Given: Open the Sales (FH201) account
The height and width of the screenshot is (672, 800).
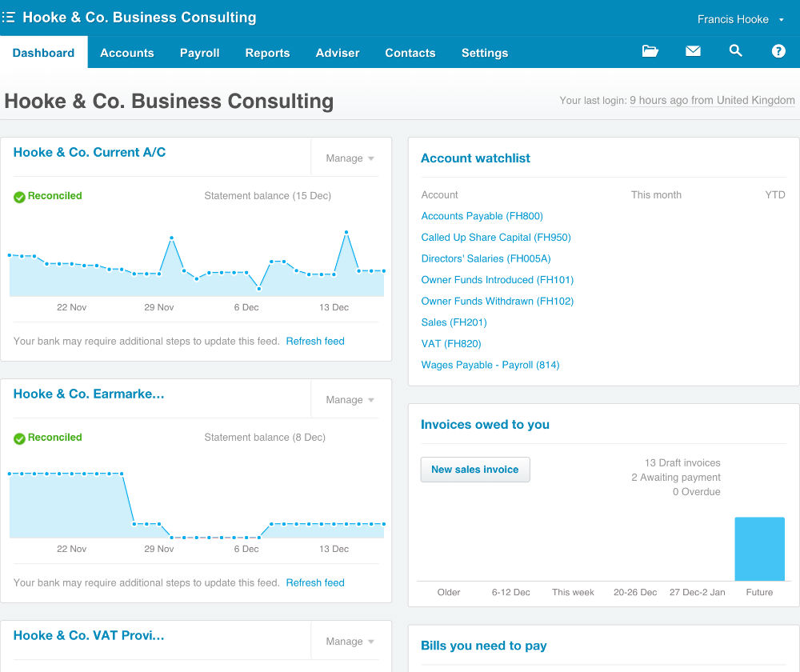Looking at the screenshot, I should point(454,322).
